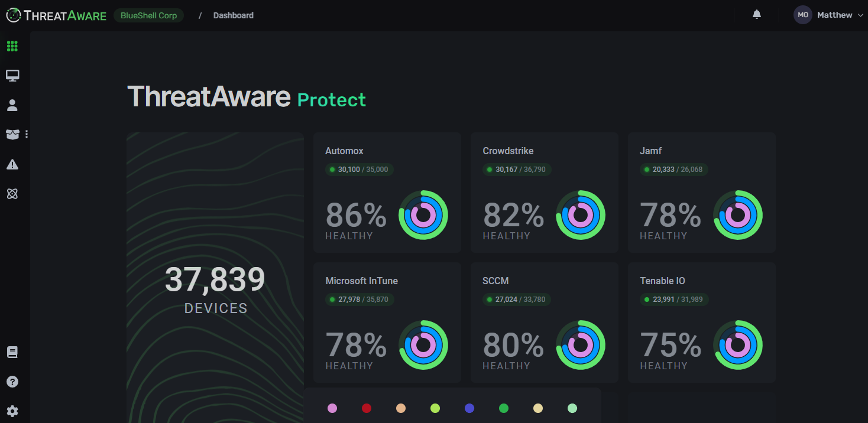Image resolution: width=868 pixels, height=423 pixels.
Task: Open the users person icon in sidebar
Action: pyautogui.click(x=12, y=105)
